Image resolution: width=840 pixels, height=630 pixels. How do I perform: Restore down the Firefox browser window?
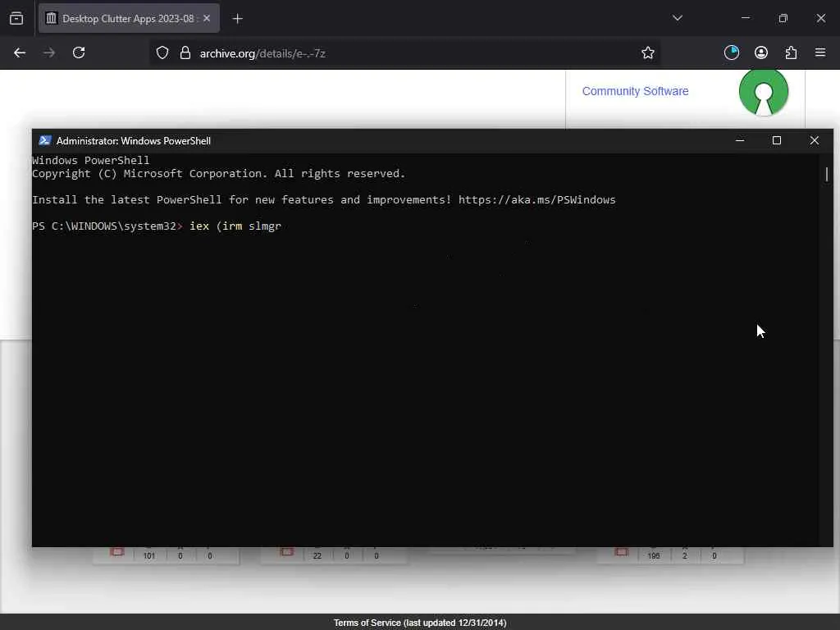[783, 18]
